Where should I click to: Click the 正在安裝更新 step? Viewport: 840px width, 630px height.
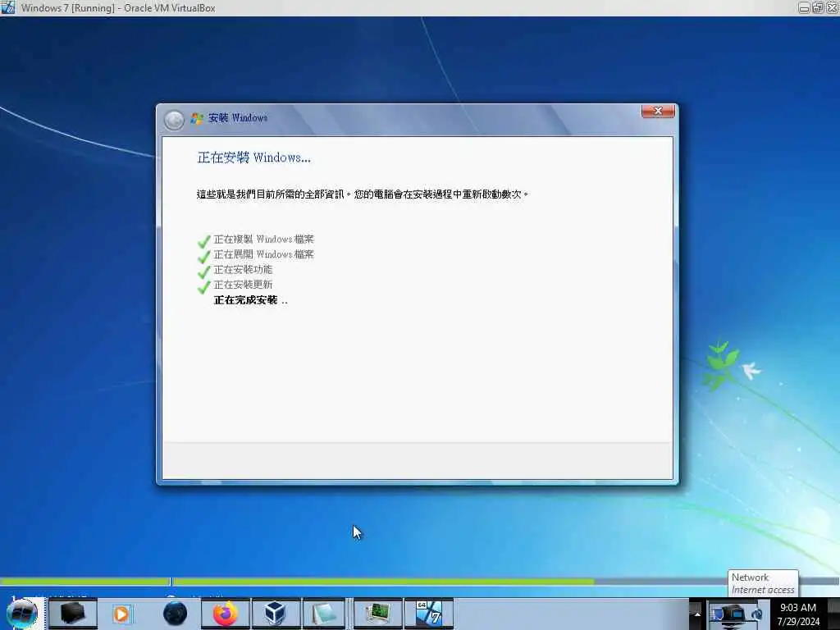tap(243, 284)
